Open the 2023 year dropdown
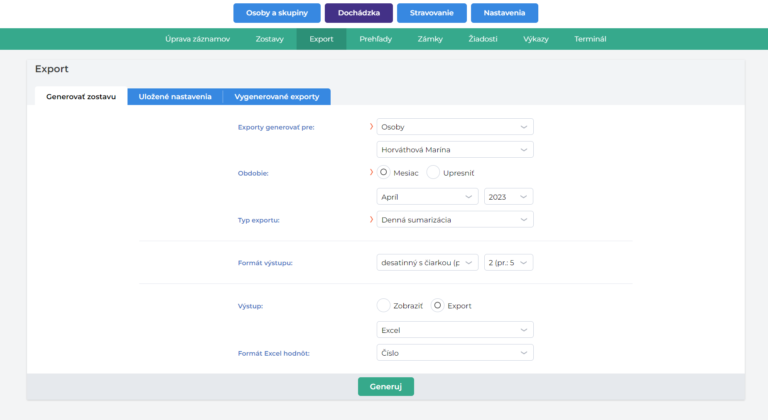 pyautogui.click(x=508, y=197)
